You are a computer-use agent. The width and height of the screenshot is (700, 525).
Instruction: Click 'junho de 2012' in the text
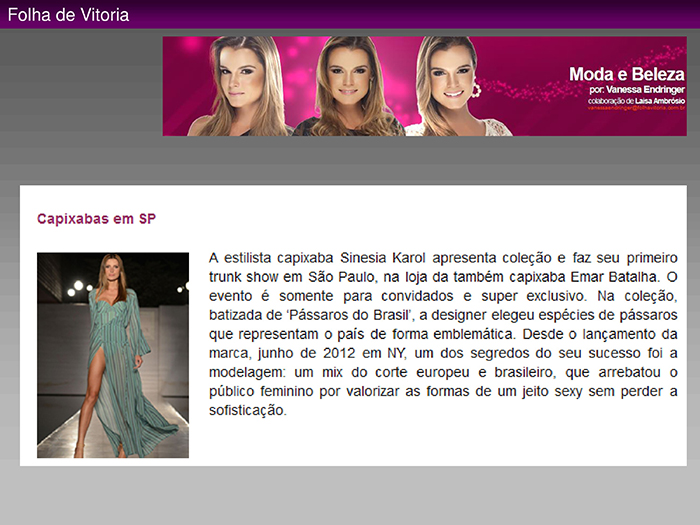306,353
